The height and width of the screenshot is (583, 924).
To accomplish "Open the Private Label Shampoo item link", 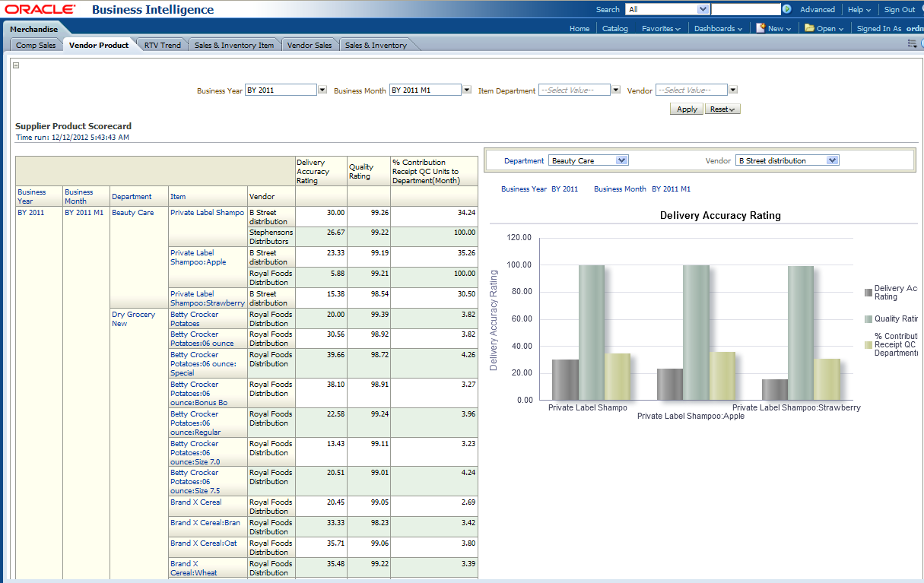I will click(207, 213).
